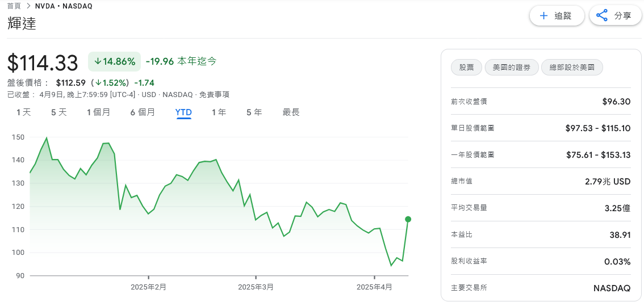Click the green end-point dot on chart
This screenshot has height=302, width=644.
(x=408, y=219)
